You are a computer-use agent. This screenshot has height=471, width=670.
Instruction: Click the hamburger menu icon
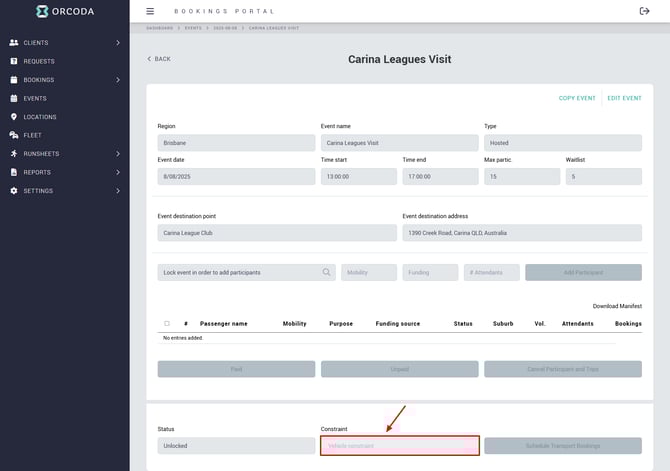150,11
